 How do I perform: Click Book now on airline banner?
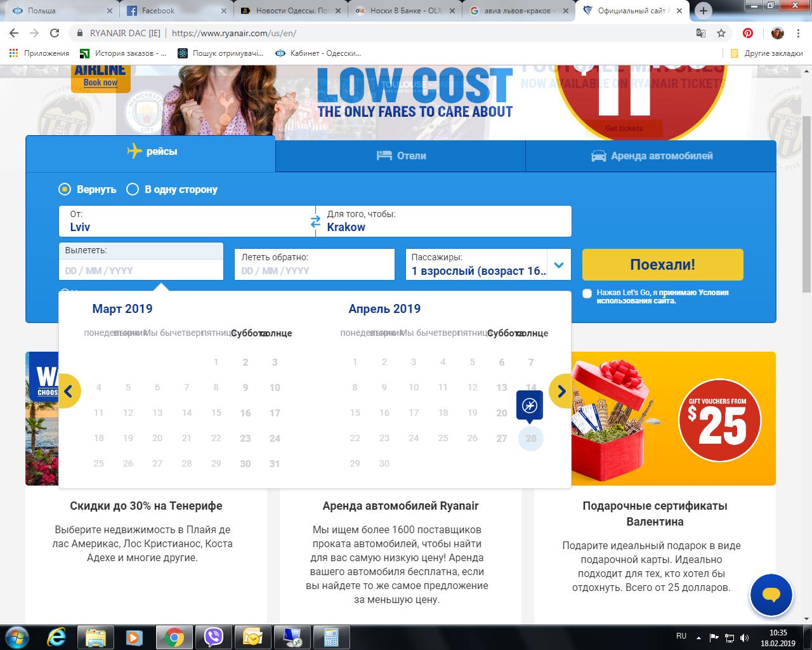101,83
